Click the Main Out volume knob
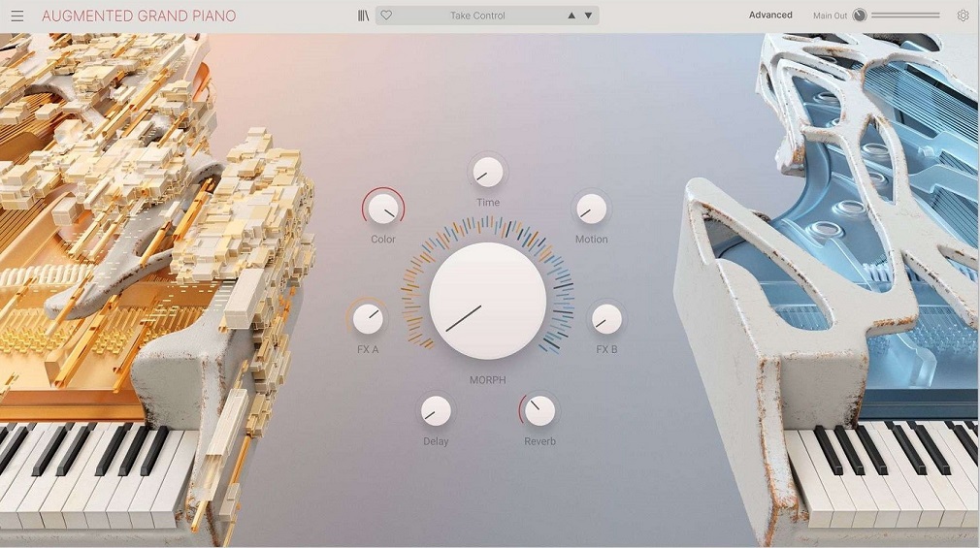This screenshot has height=548, width=980. [860, 16]
